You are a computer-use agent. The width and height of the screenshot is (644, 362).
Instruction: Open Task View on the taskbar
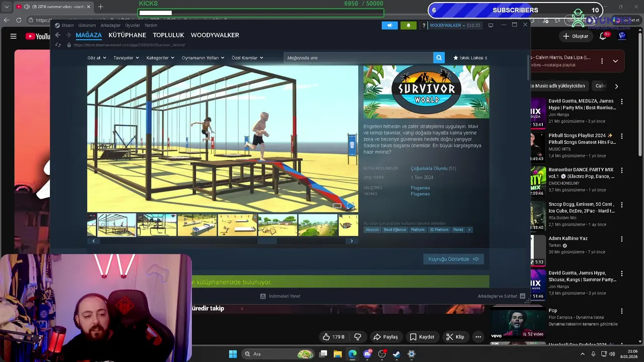[x=324, y=354]
